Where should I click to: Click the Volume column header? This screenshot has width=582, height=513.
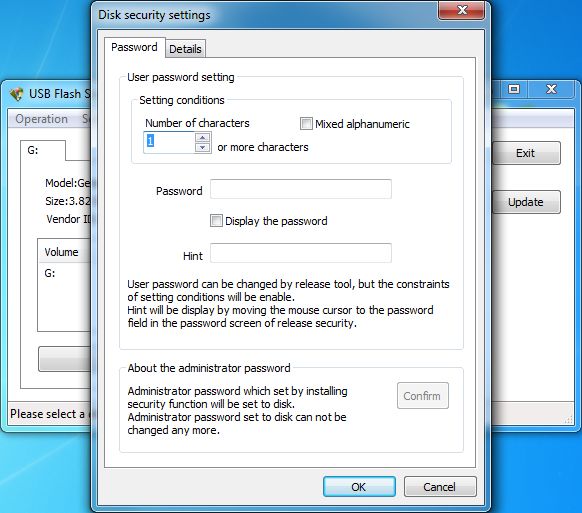click(65, 252)
